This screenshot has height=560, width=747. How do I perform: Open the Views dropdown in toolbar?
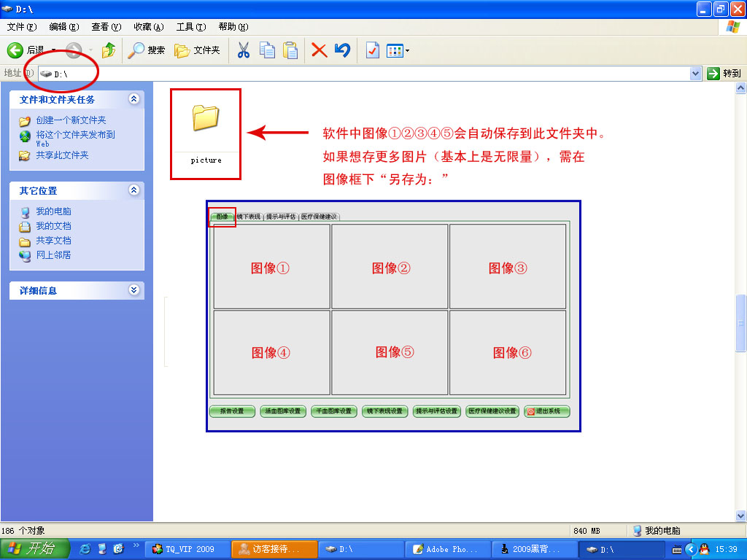pyautogui.click(x=398, y=50)
